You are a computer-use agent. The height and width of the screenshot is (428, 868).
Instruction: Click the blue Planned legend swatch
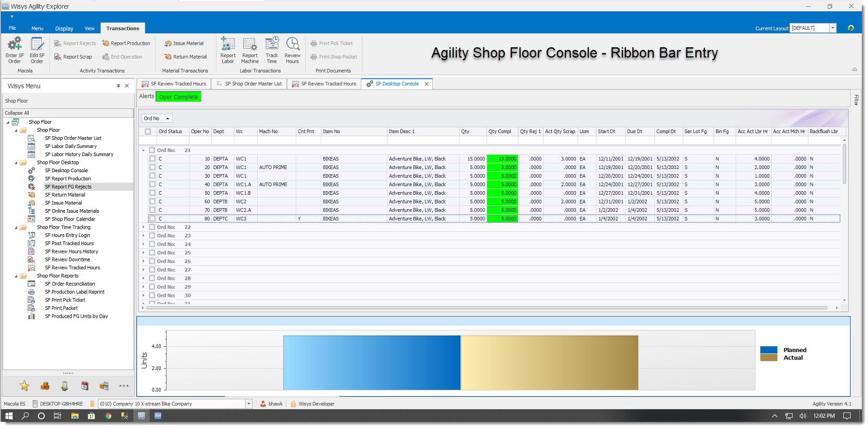768,350
